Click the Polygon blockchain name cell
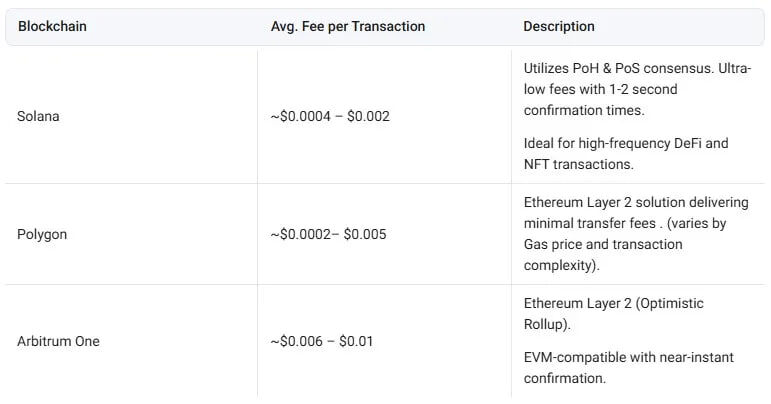 point(42,234)
